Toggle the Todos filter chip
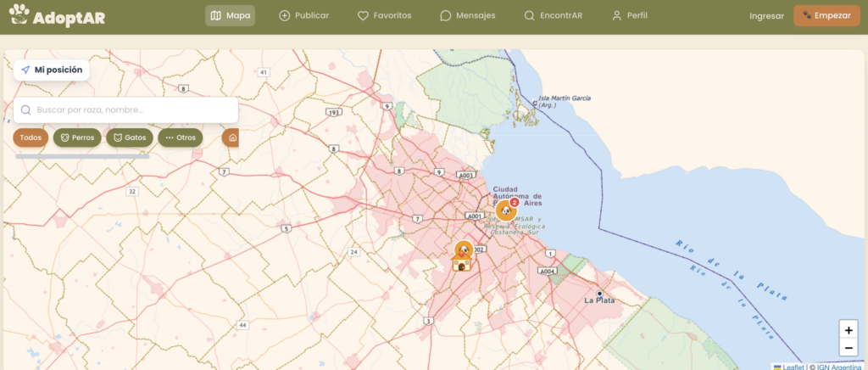 pos(31,137)
